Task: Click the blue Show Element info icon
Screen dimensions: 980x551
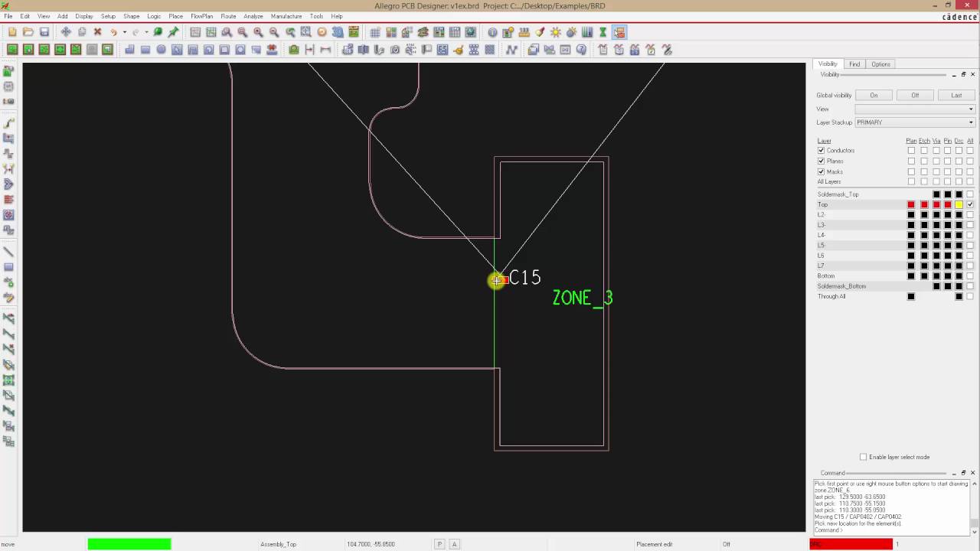Action: tap(492, 32)
